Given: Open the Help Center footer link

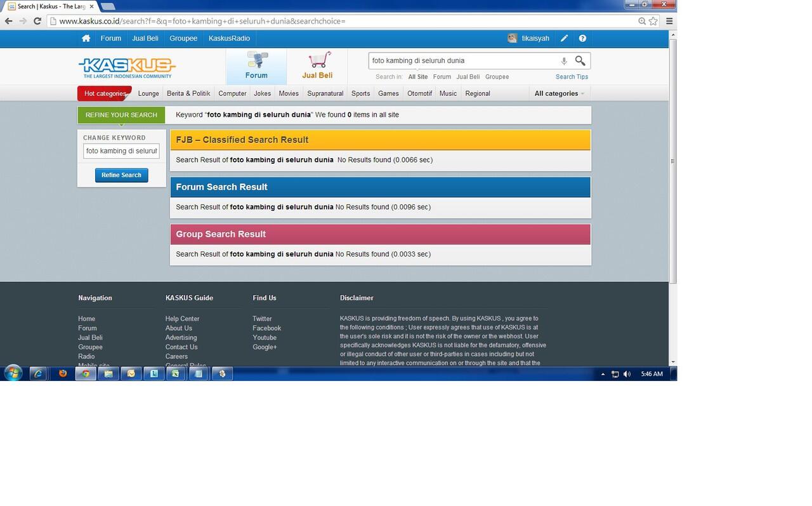Looking at the screenshot, I should (182, 319).
